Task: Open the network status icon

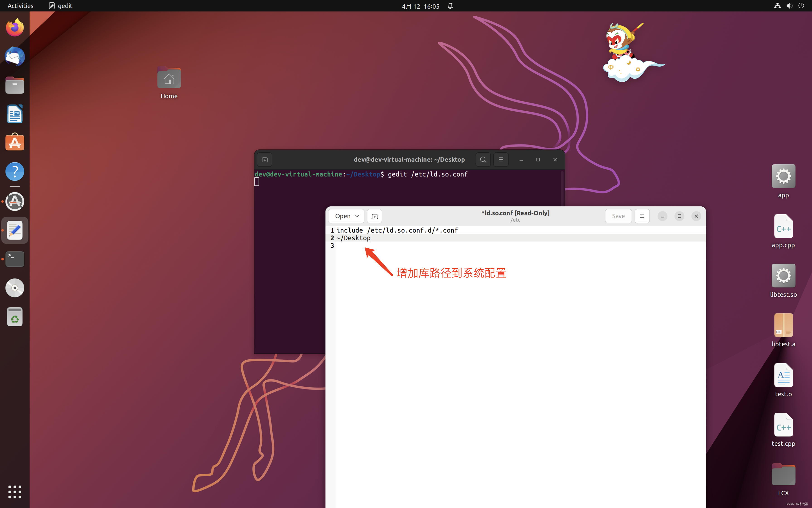Action: (x=777, y=6)
